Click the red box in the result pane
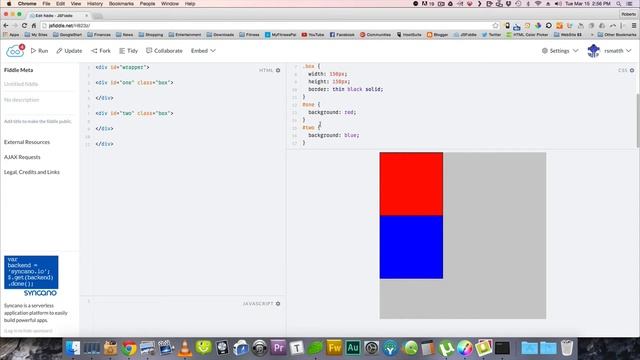Image resolution: width=640 pixels, height=360 pixels. (x=411, y=184)
